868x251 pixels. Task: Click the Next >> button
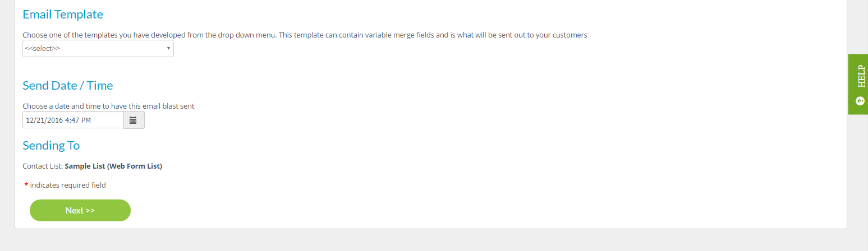(80, 211)
